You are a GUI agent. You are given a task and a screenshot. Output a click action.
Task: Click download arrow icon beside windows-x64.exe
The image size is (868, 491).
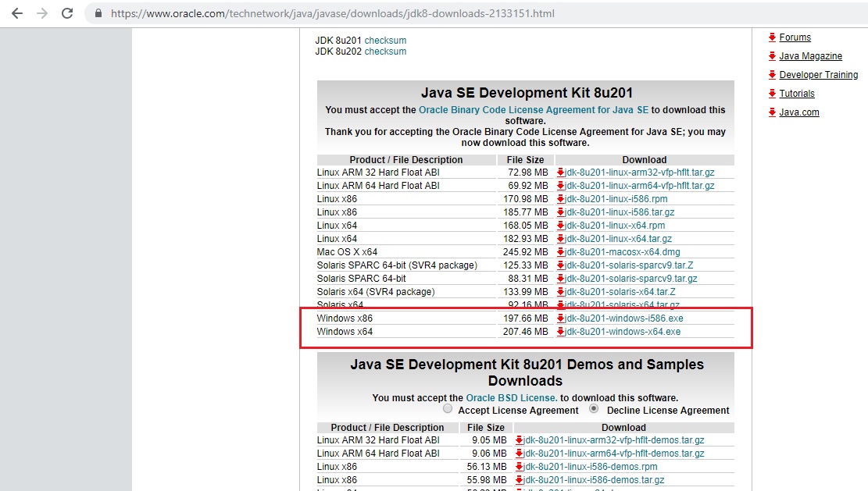[561, 332]
